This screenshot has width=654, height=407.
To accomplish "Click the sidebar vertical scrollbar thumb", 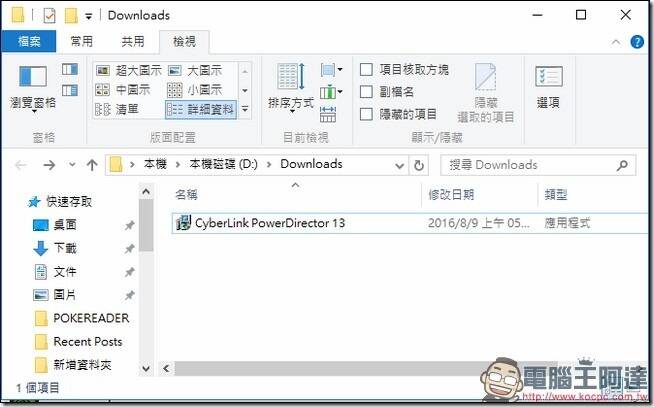I will [146, 225].
